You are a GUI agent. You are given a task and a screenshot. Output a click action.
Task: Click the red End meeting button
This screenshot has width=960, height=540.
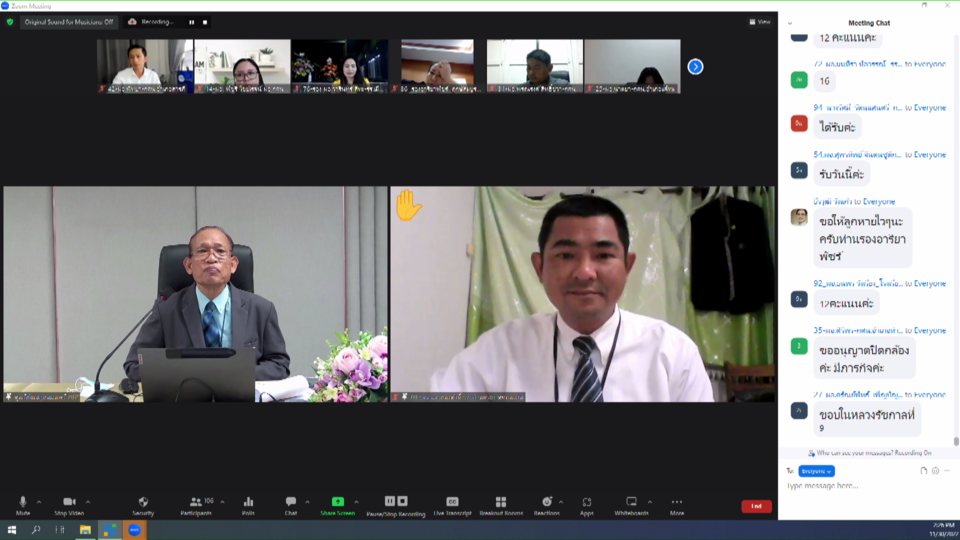[756, 506]
